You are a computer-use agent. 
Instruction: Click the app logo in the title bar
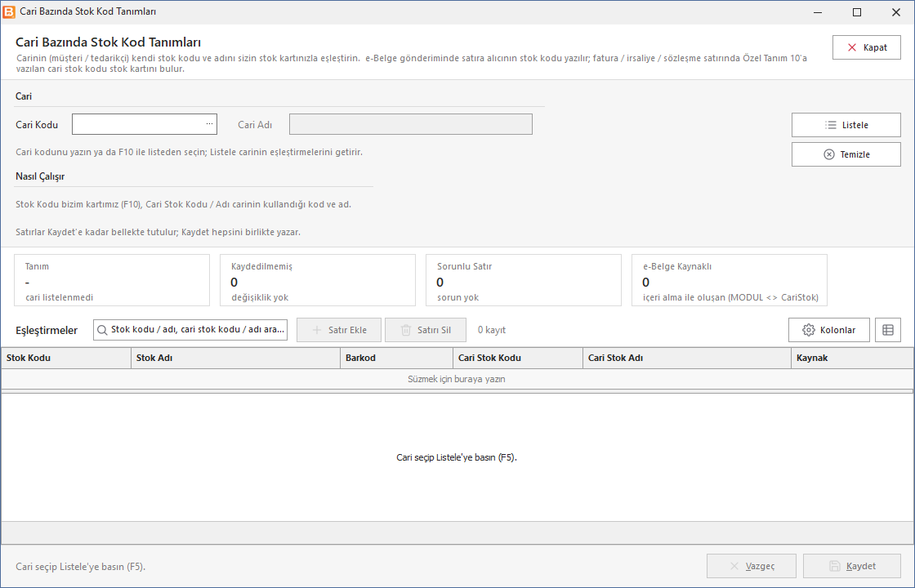click(9, 11)
